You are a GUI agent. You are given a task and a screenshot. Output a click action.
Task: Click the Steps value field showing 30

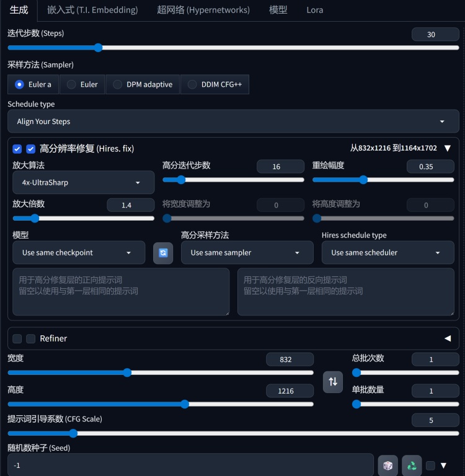(x=435, y=34)
